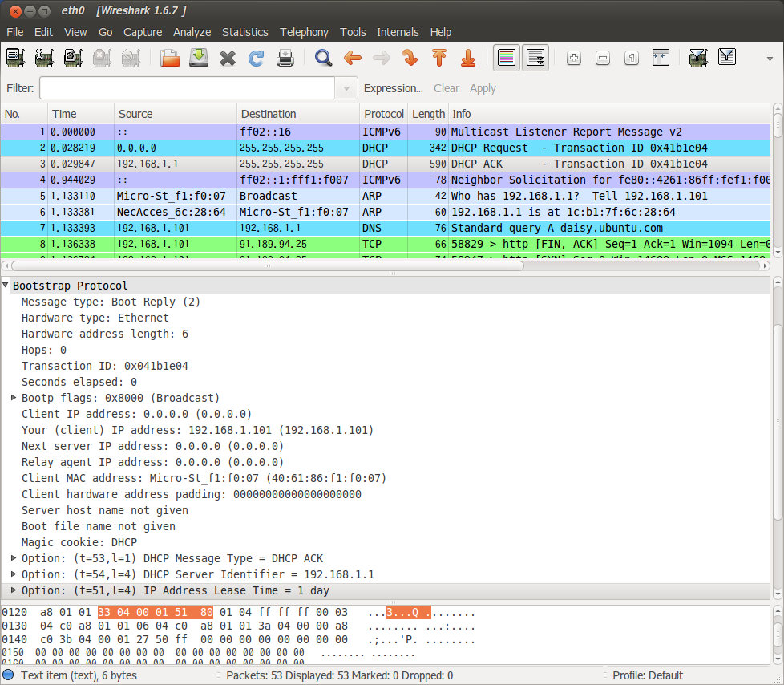
Task: Open the Expression... filter builder
Action: pyautogui.click(x=393, y=88)
